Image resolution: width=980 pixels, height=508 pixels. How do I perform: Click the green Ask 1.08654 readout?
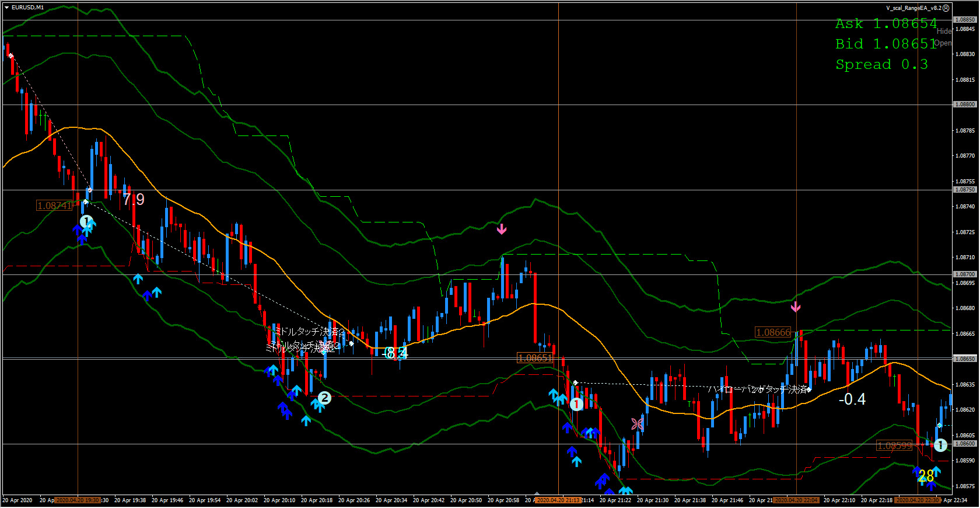885,24
